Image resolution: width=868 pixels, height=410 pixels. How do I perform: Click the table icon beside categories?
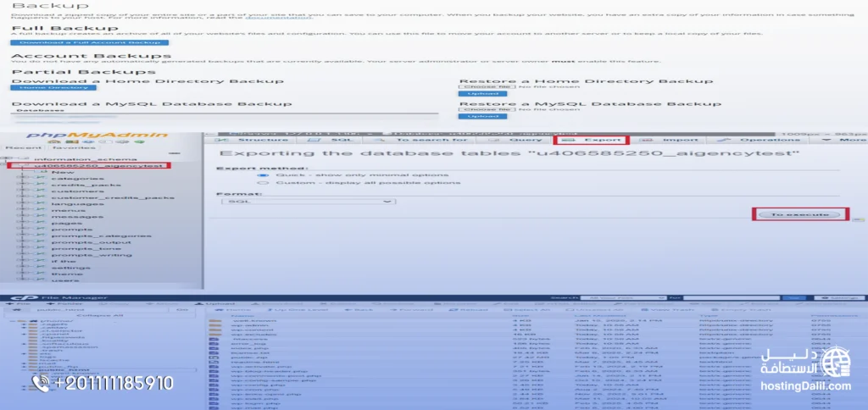[41, 179]
